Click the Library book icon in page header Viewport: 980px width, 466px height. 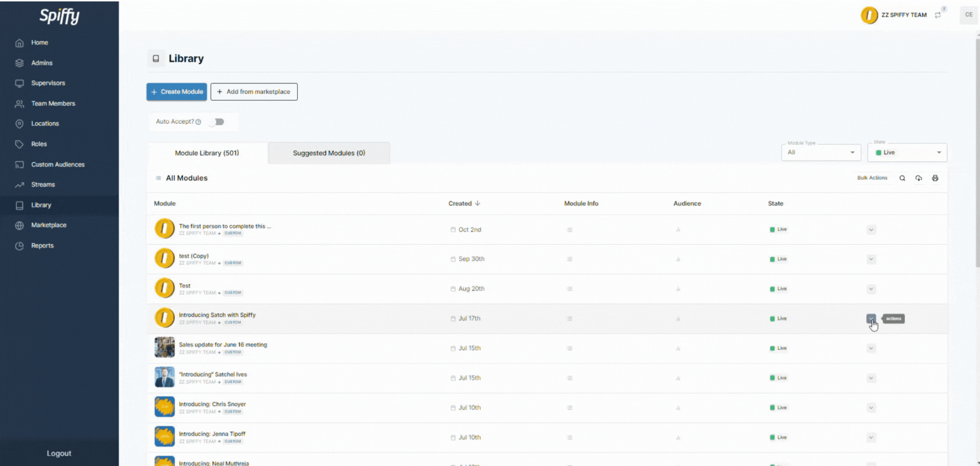click(x=156, y=59)
